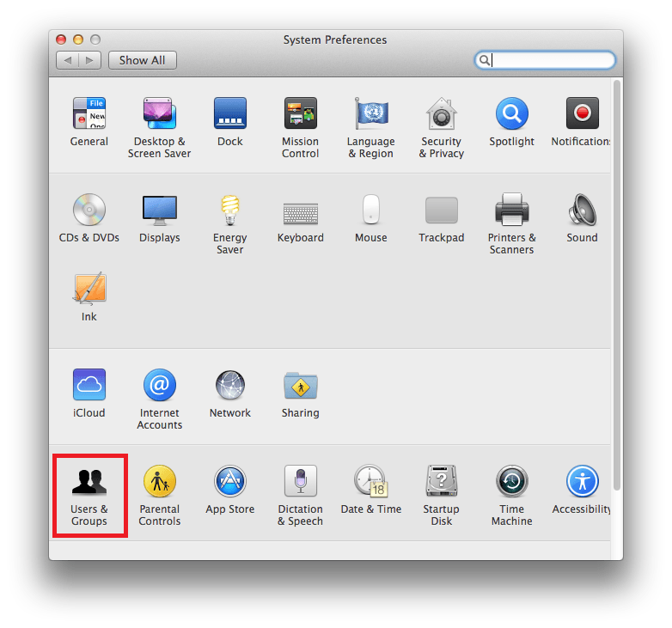Click the Show All button
This screenshot has height=628, width=672.
tap(142, 60)
